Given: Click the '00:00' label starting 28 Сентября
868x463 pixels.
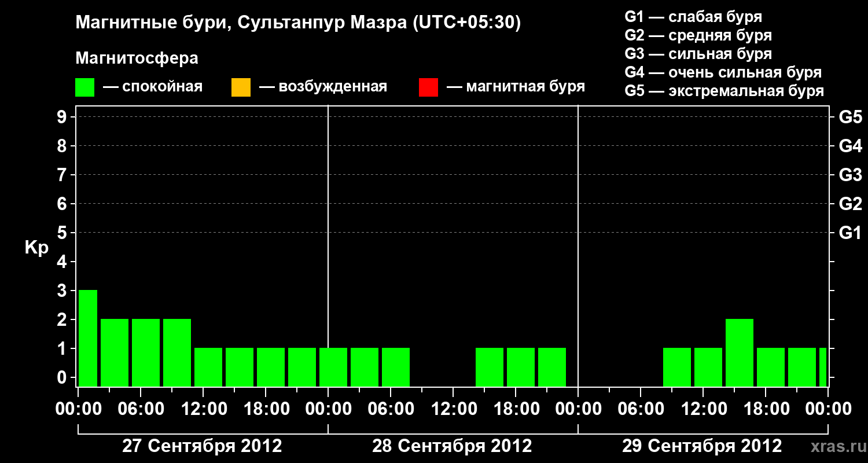Looking at the screenshot, I should point(328,409).
